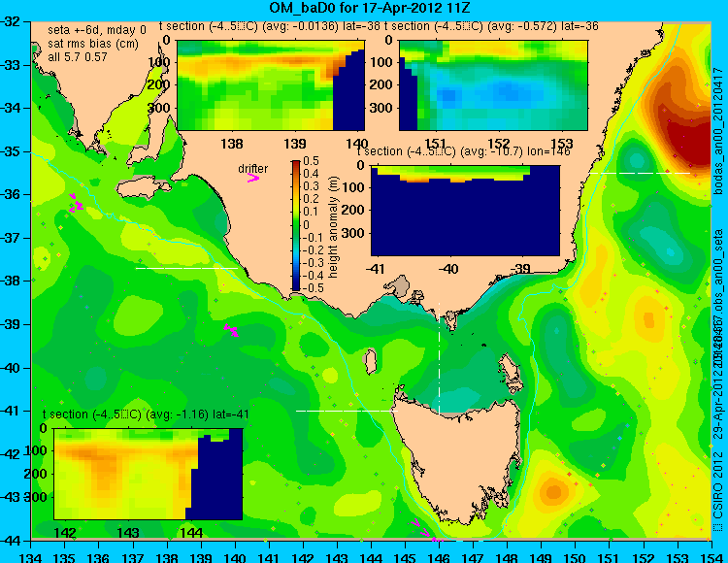Click the height anomaly color bar
728x563 pixels.
(296, 225)
